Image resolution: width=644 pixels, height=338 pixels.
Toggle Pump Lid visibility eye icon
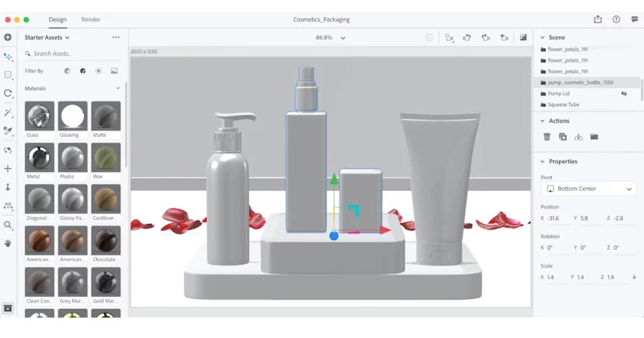click(624, 94)
